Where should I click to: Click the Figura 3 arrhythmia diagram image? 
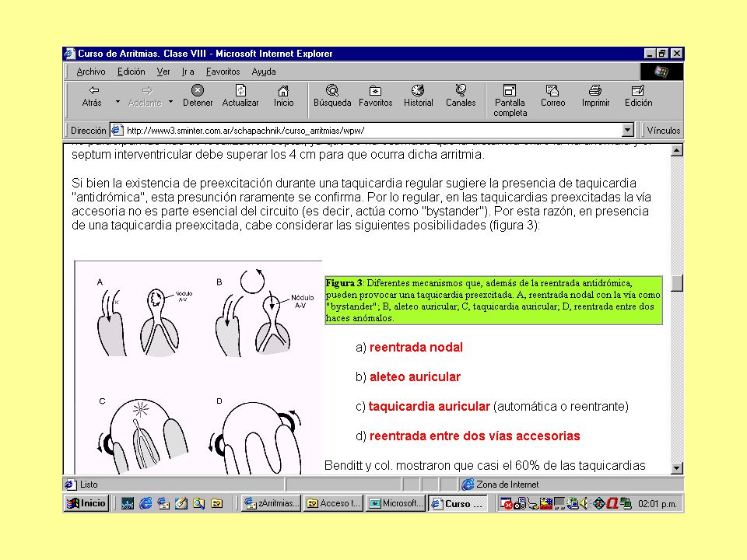point(198,367)
